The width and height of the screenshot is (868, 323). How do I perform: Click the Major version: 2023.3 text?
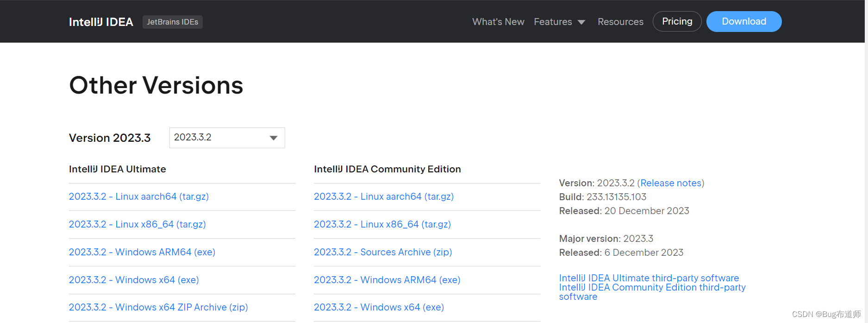pyautogui.click(x=606, y=239)
